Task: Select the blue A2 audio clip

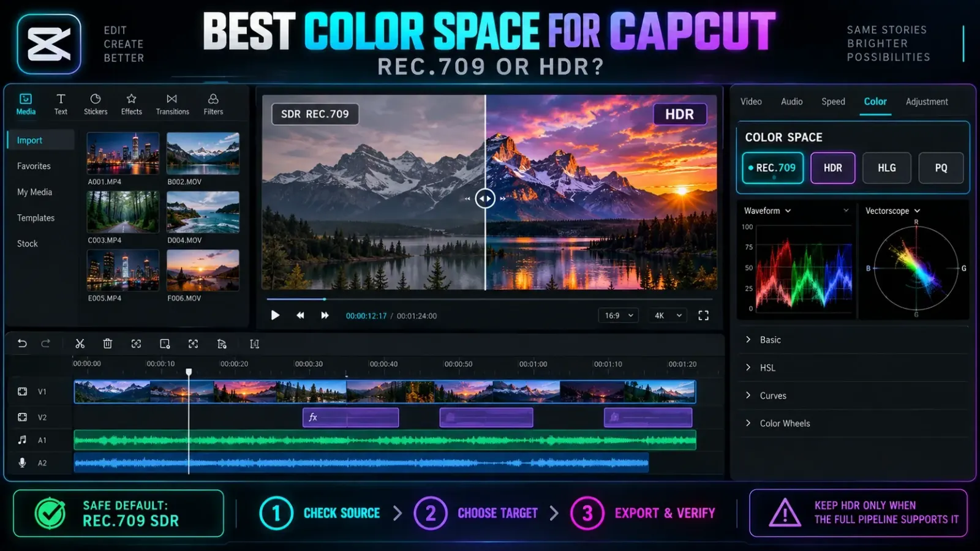Action: [x=361, y=463]
